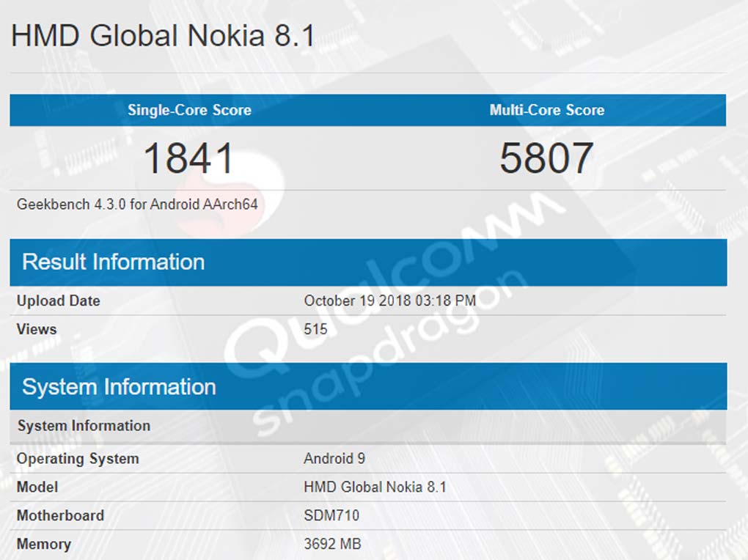Click the views count 515
The height and width of the screenshot is (560, 748).
tap(315, 329)
